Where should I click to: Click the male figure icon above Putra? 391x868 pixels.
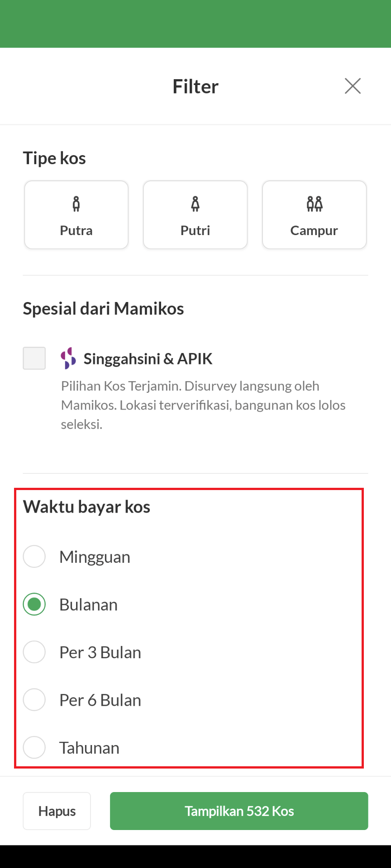76,204
